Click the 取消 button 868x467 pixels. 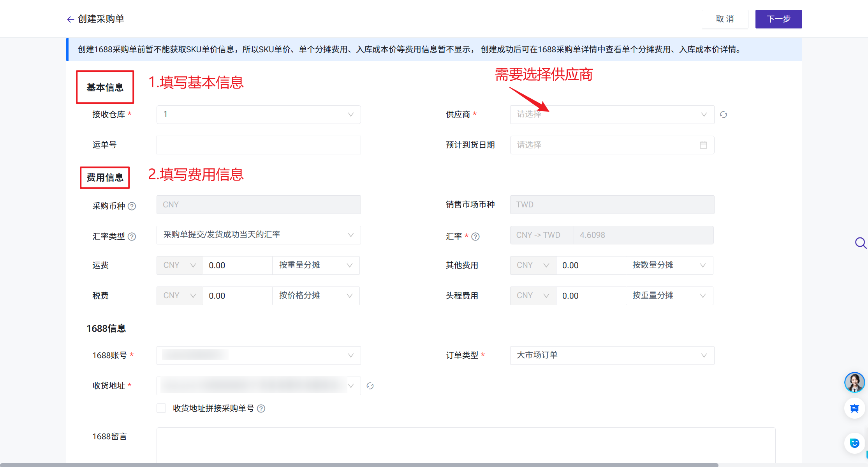point(724,19)
